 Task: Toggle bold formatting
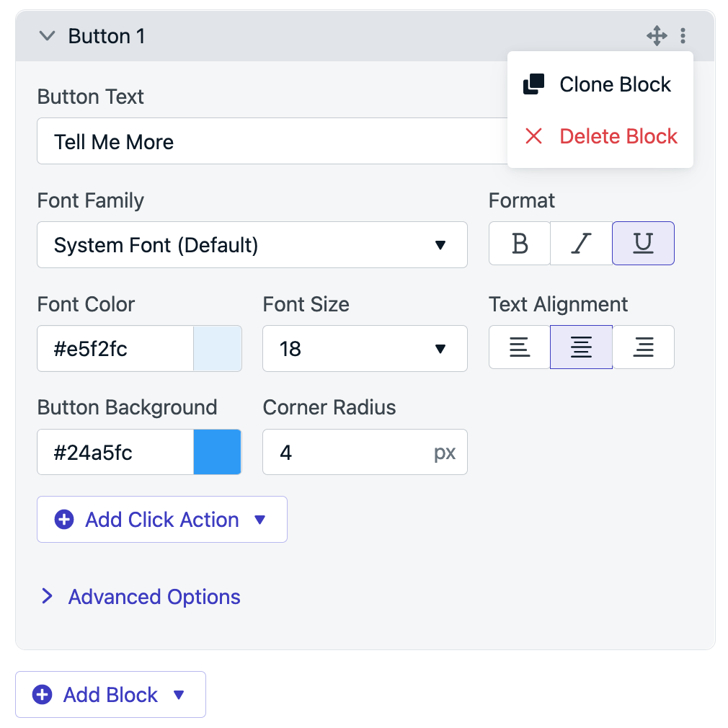tap(520, 244)
